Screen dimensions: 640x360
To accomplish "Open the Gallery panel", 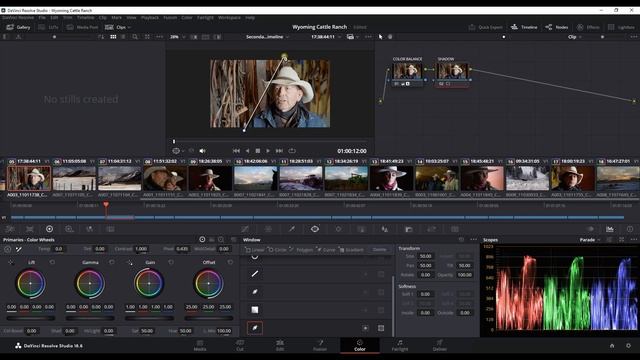I will pyautogui.click(x=18, y=27).
